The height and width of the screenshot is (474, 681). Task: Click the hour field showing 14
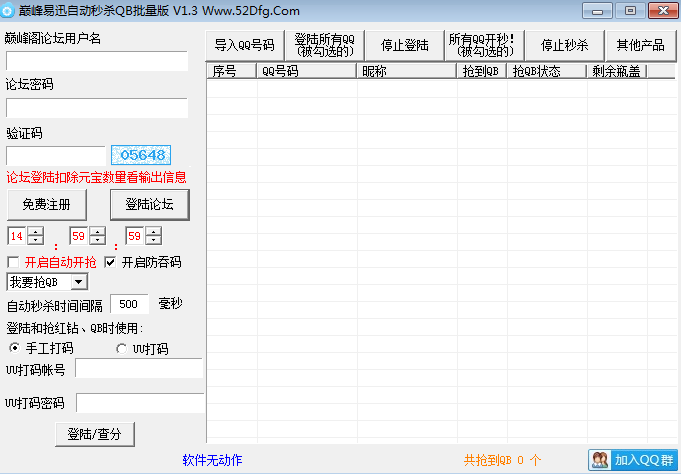17,236
